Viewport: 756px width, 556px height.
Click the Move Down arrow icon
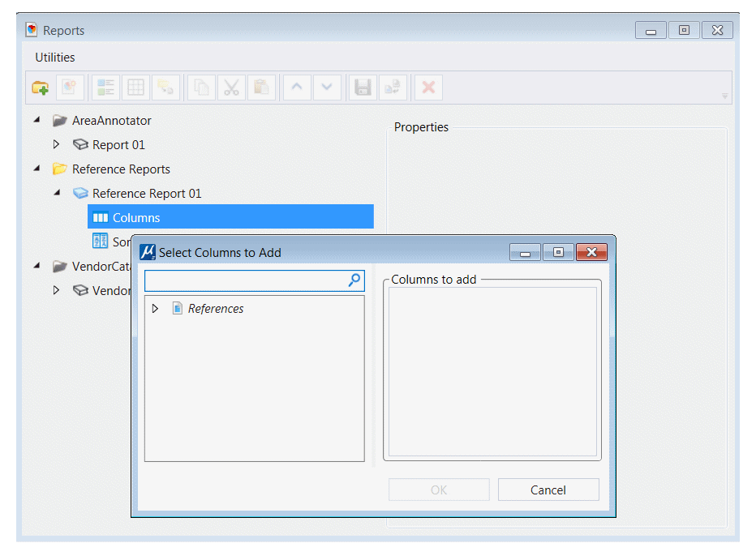click(327, 88)
